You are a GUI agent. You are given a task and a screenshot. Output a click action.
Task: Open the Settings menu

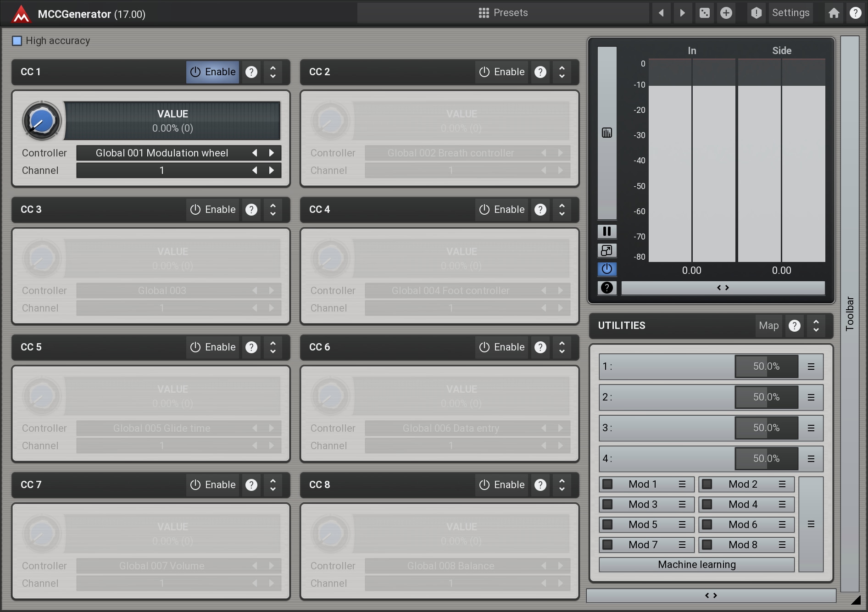tap(790, 13)
